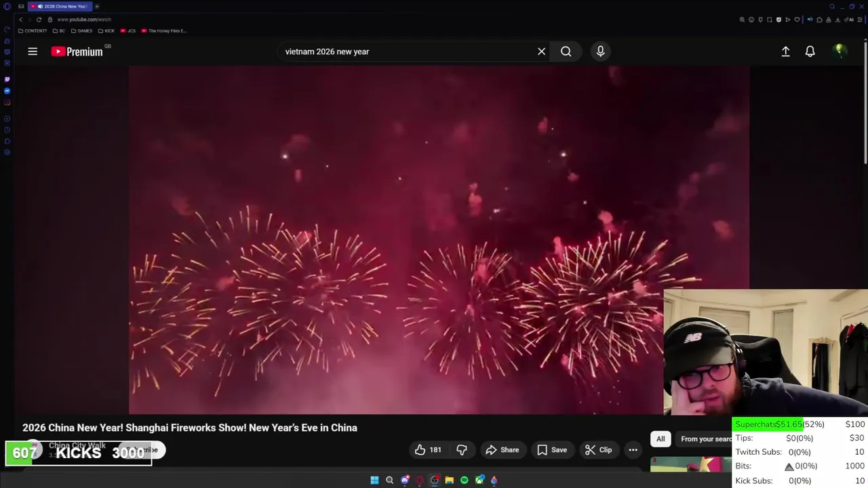This screenshot has height=488, width=868.
Task: Open the pinboard pin icon in toolbar
Action: [760, 20]
